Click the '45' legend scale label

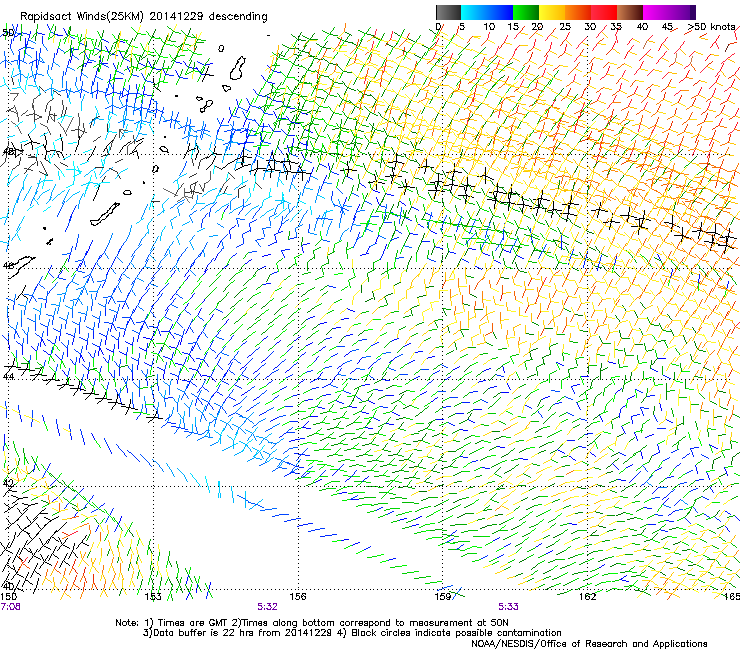coord(667,26)
